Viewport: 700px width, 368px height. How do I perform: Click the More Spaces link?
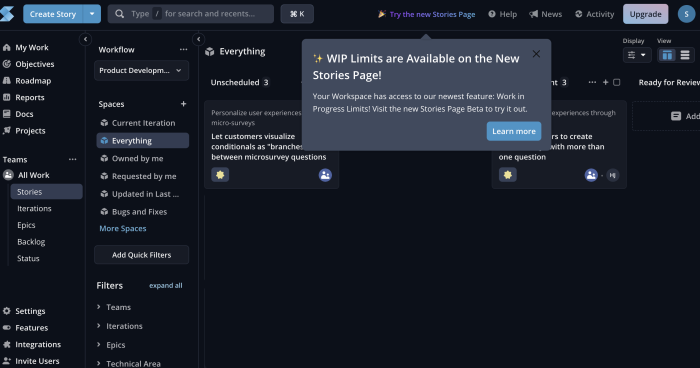click(123, 228)
